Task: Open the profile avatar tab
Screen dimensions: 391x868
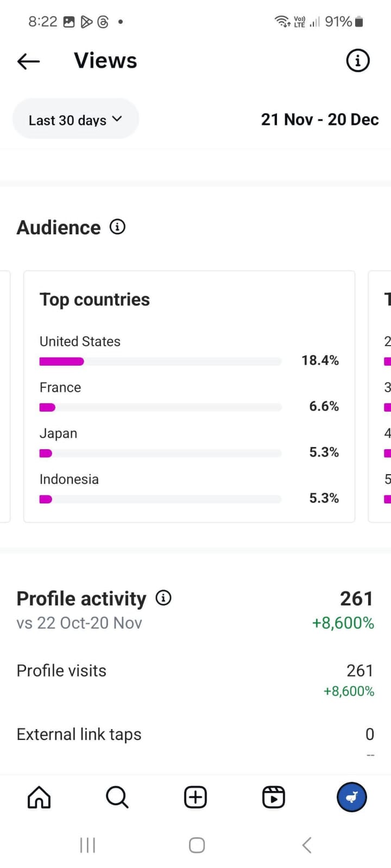Action: click(351, 797)
